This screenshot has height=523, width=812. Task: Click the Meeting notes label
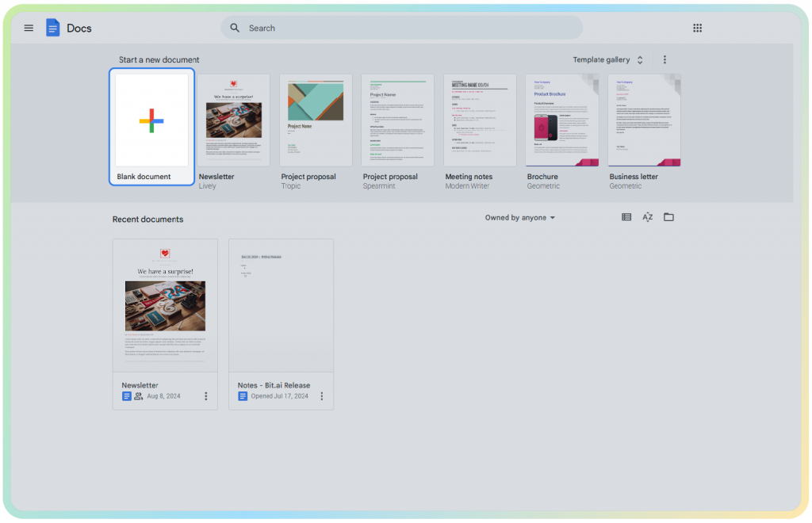coord(469,177)
